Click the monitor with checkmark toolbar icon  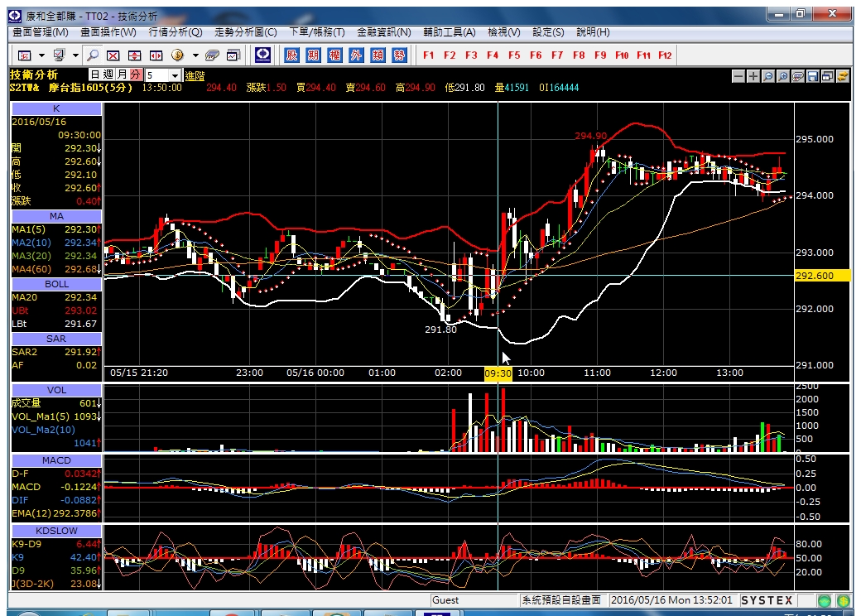(x=60, y=55)
